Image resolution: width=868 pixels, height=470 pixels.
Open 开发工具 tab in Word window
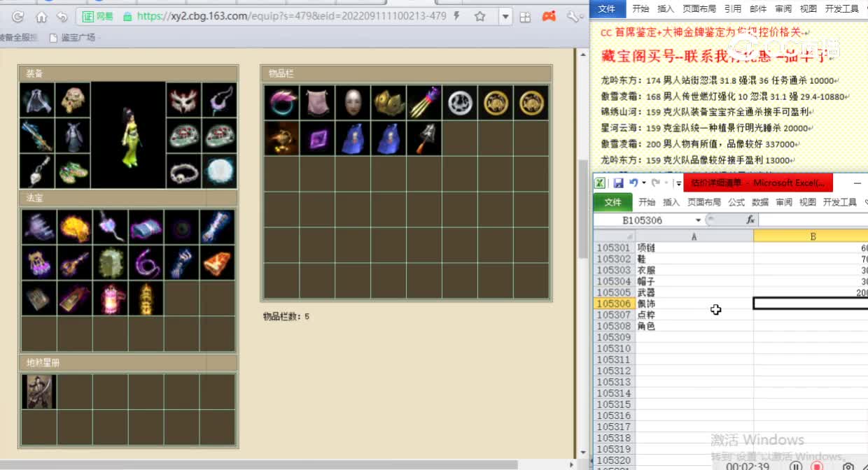point(841,8)
